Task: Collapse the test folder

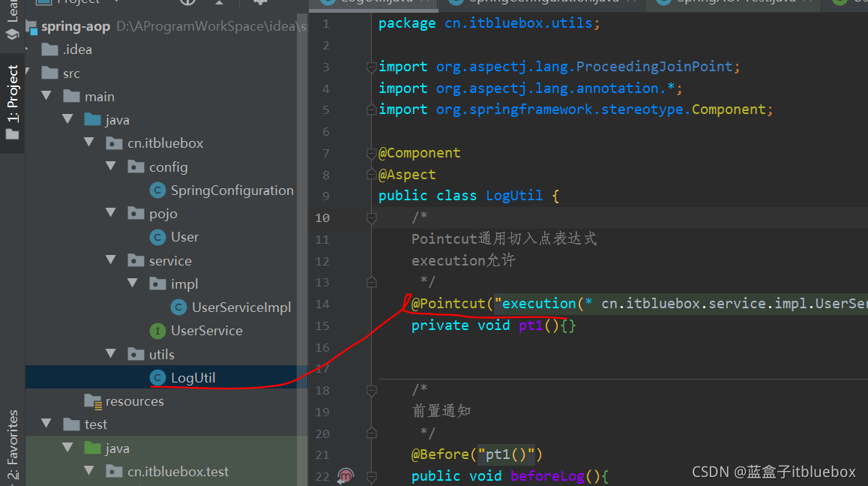Action: 47,424
